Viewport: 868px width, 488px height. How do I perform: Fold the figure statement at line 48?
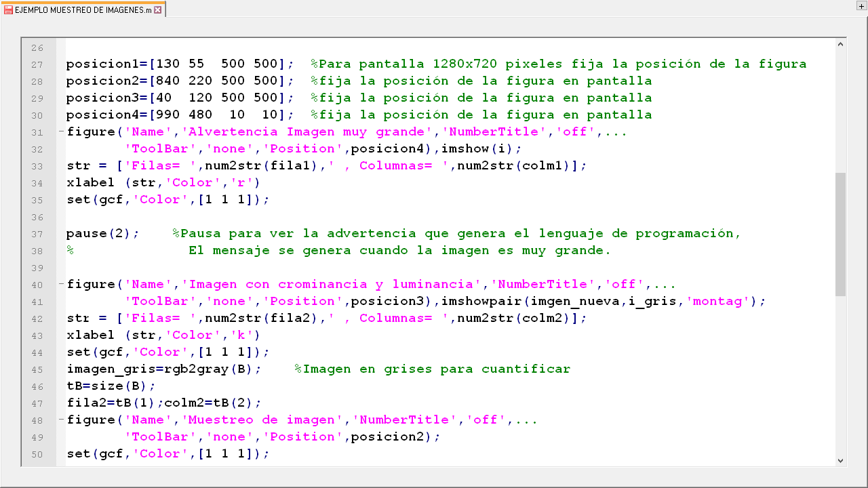click(61, 420)
